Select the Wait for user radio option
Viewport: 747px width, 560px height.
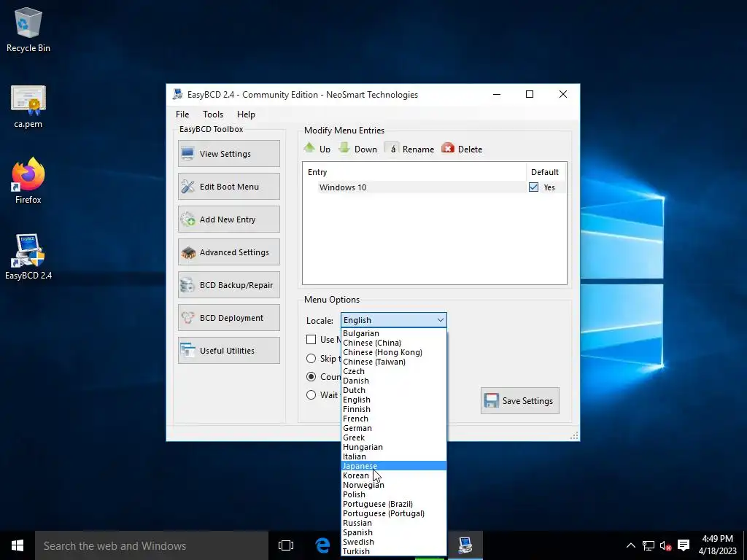(x=311, y=394)
